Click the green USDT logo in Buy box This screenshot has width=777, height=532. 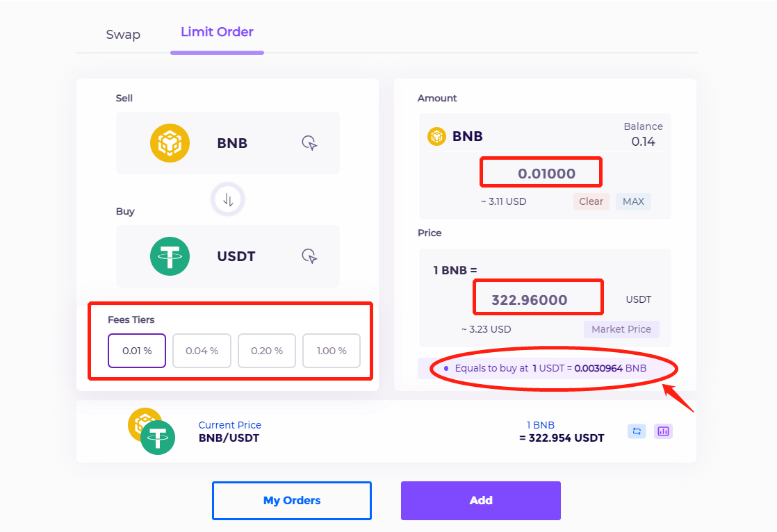pyautogui.click(x=170, y=256)
